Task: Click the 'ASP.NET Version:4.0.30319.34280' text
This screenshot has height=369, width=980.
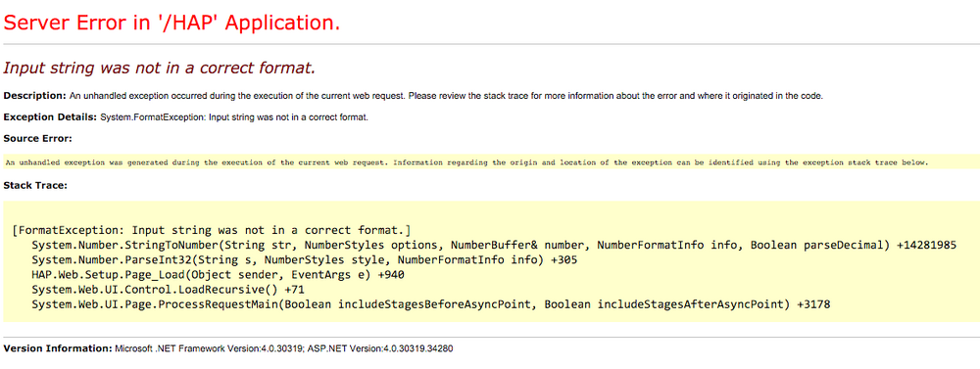Action: (x=379, y=348)
